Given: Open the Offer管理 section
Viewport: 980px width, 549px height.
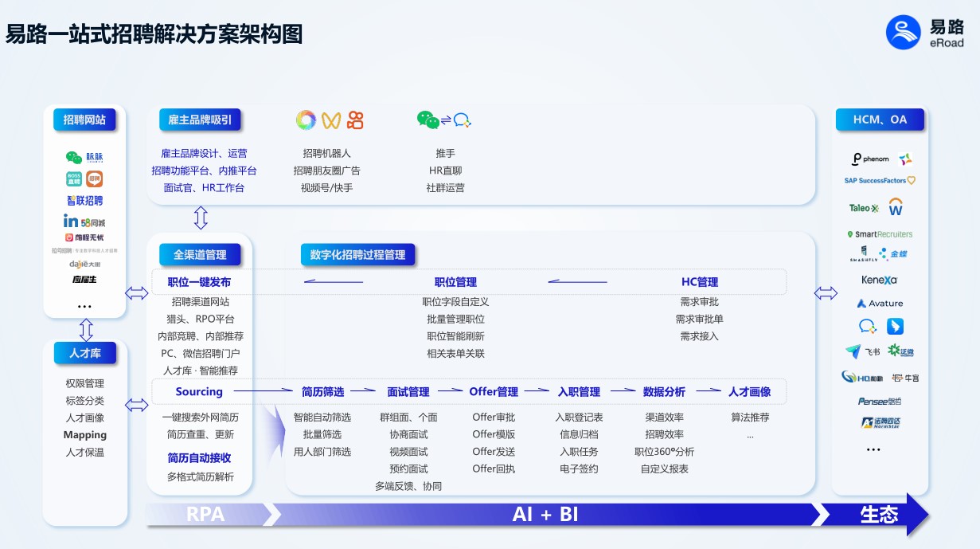Looking at the screenshot, I should click(x=494, y=391).
